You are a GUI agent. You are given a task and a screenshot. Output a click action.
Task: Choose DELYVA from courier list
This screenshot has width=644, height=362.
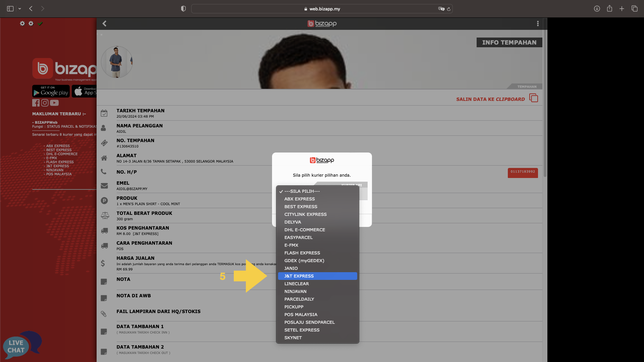[318, 222]
